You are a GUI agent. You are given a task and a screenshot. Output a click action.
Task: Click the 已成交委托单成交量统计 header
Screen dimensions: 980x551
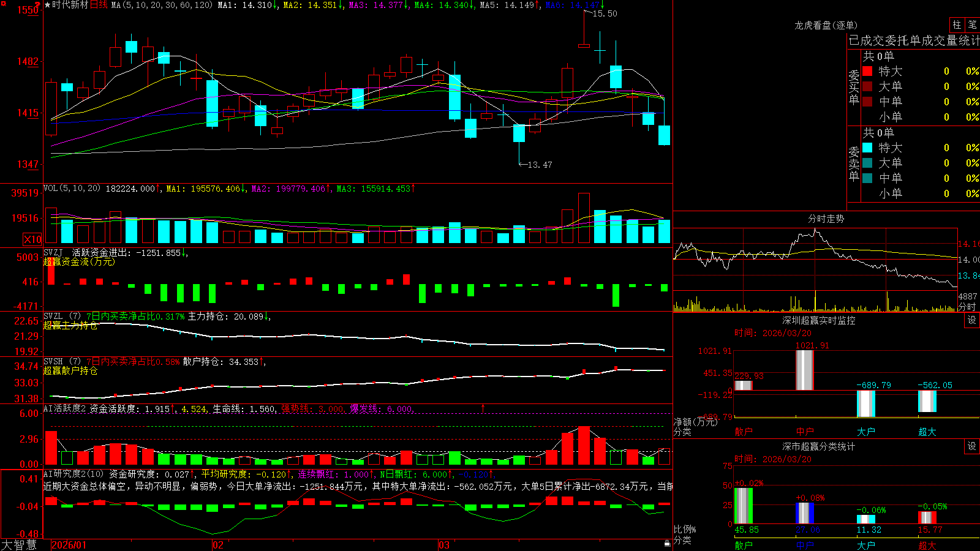tap(914, 40)
